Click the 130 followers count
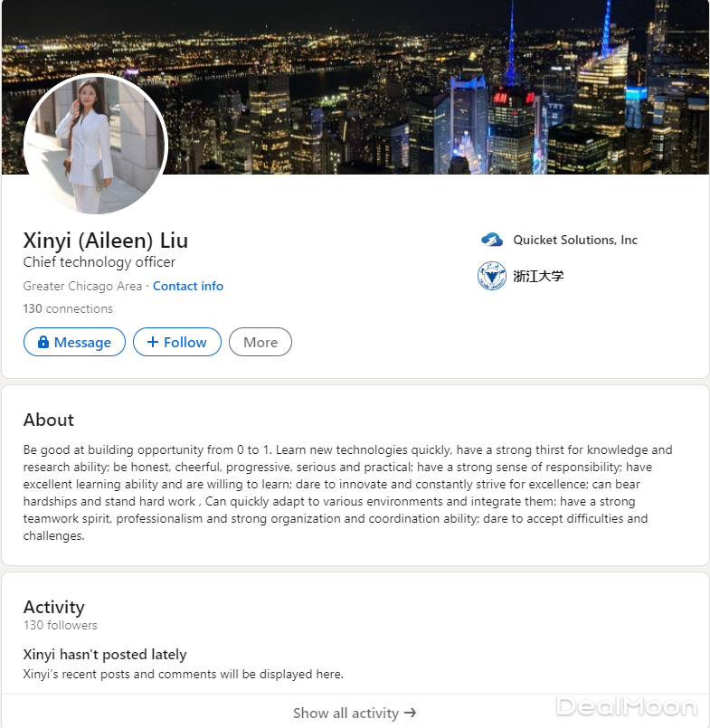The width and height of the screenshot is (710, 728). [61, 625]
